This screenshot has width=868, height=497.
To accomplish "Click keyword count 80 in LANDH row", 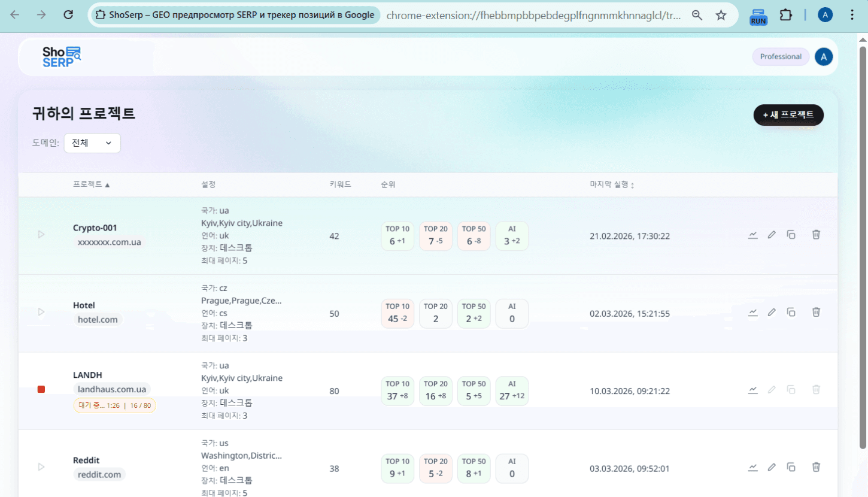I will [334, 391].
